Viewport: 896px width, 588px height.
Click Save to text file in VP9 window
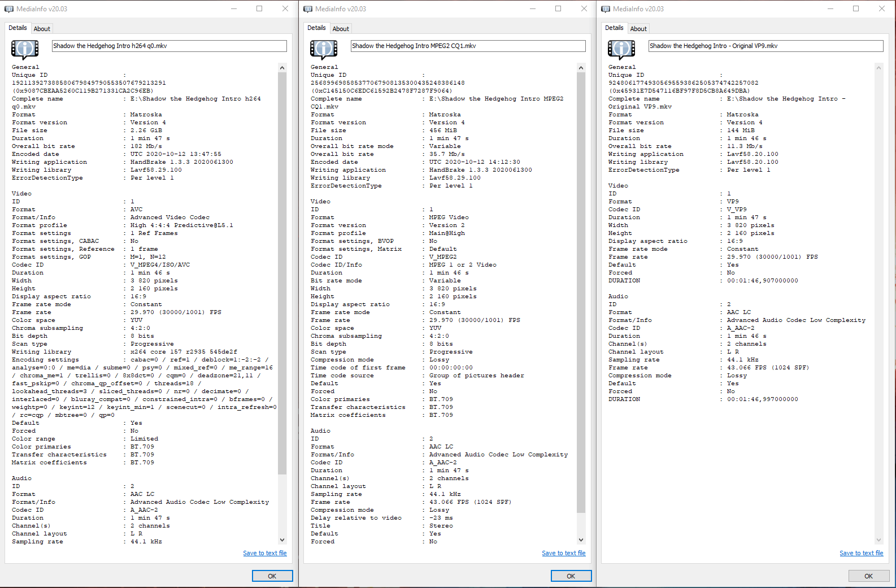tap(862, 553)
